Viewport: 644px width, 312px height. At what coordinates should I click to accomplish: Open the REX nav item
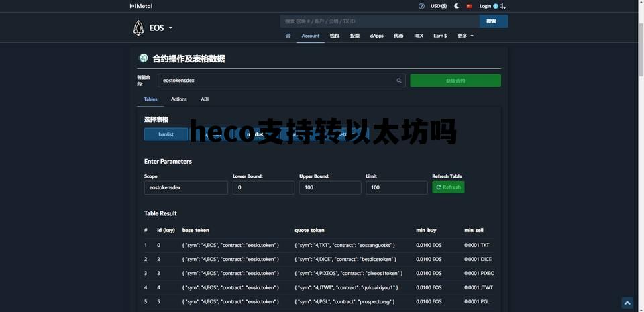point(419,36)
